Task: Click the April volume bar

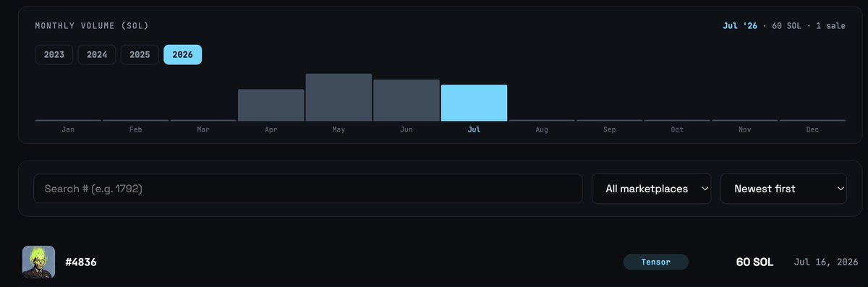Action: tap(271, 105)
